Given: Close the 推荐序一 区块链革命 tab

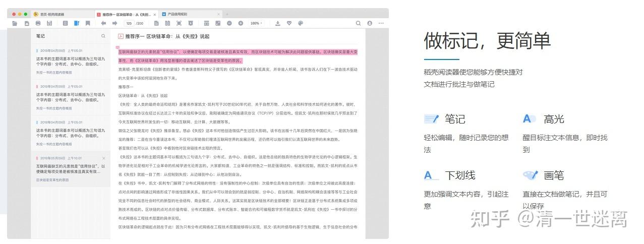Looking at the screenshot, I should [154, 14].
